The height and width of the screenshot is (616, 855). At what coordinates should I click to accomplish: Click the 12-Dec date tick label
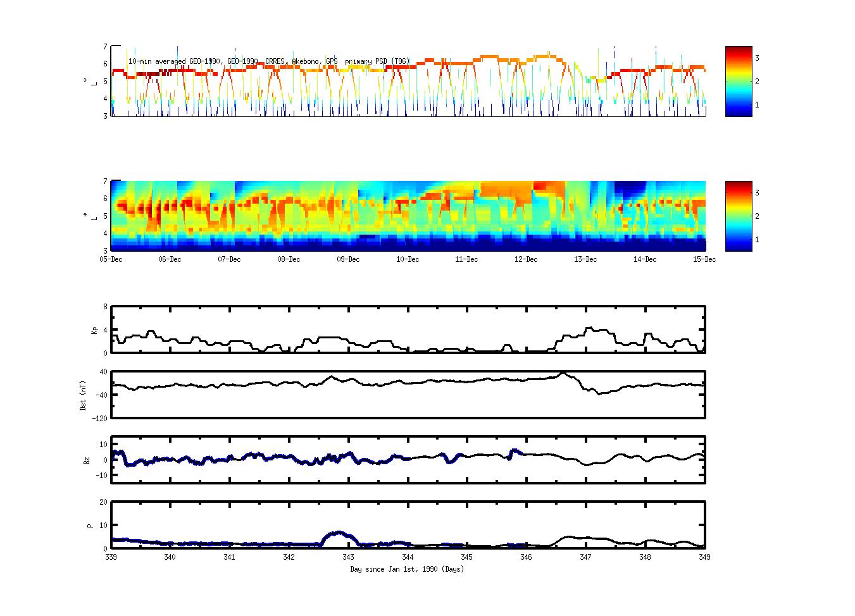point(526,259)
